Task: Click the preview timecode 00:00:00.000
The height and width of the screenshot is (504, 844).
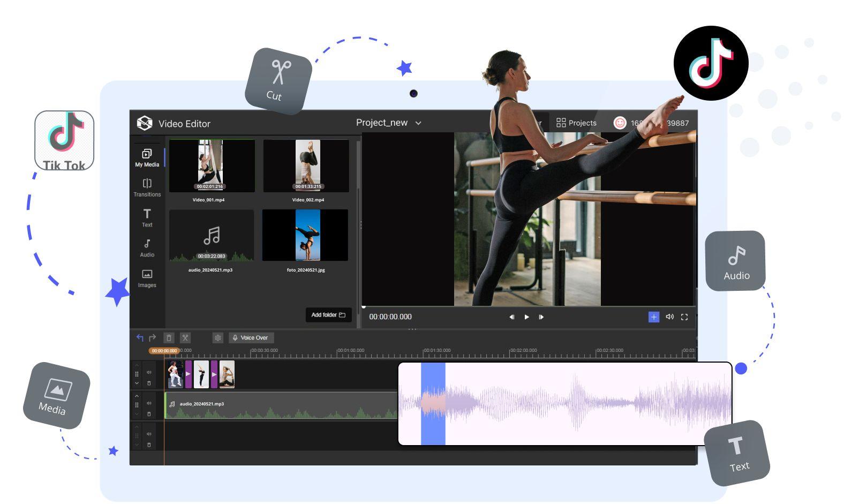Action: [390, 317]
